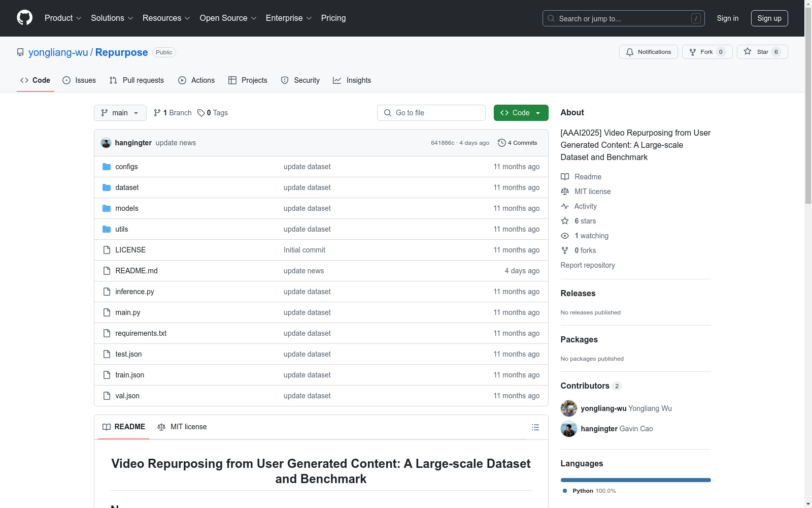Image resolution: width=812 pixels, height=508 pixels.
Task: Click the train.json file icon
Action: [107, 375]
